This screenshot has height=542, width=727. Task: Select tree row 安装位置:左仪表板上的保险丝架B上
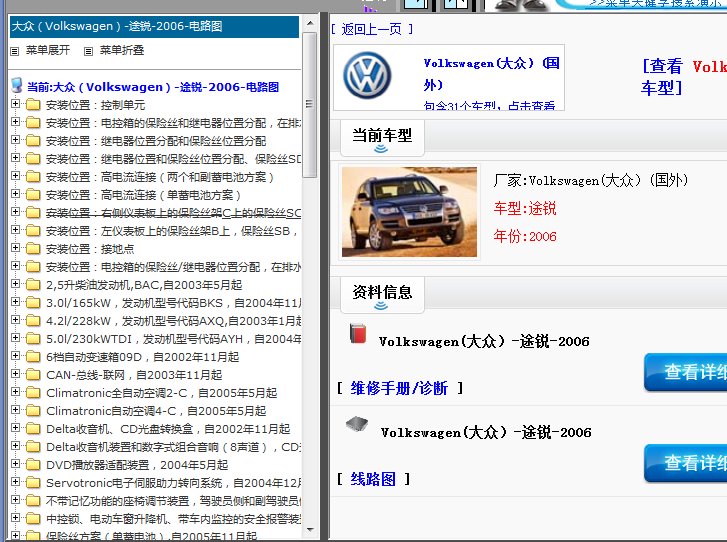point(172,231)
